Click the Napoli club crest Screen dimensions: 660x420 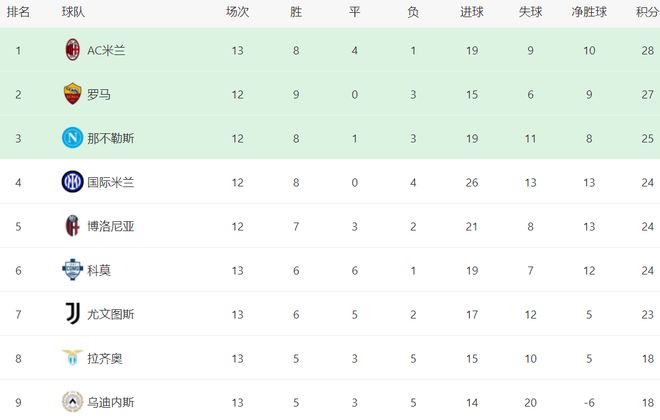[x=72, y=138]
